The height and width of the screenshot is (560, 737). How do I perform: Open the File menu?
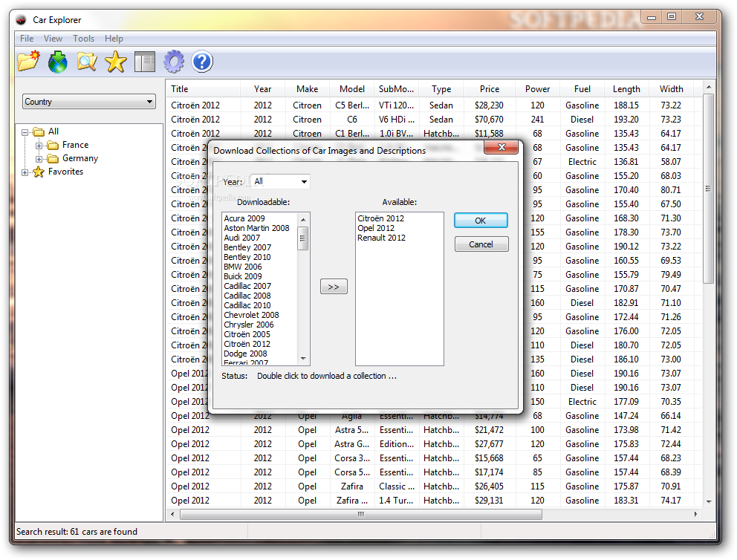[27, 39]
